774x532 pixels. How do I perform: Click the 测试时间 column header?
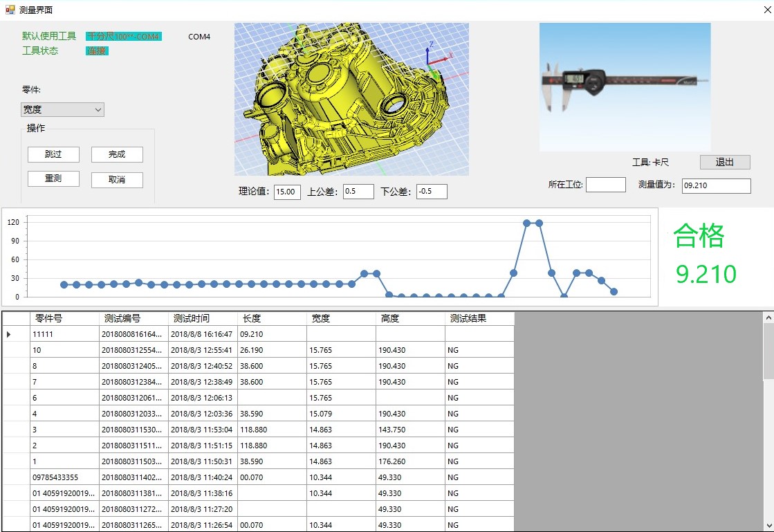pos(203,318)
